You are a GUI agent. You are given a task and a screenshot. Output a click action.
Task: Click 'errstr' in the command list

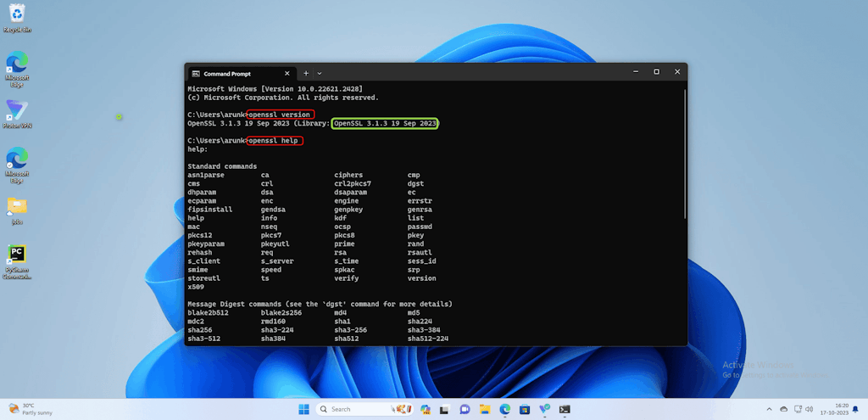[420, 200]
